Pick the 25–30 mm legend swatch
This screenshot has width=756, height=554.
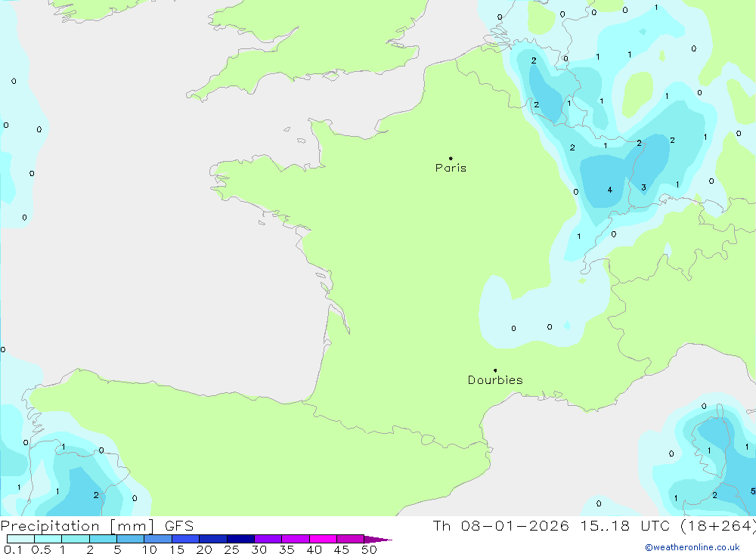[x=240, y=539]
